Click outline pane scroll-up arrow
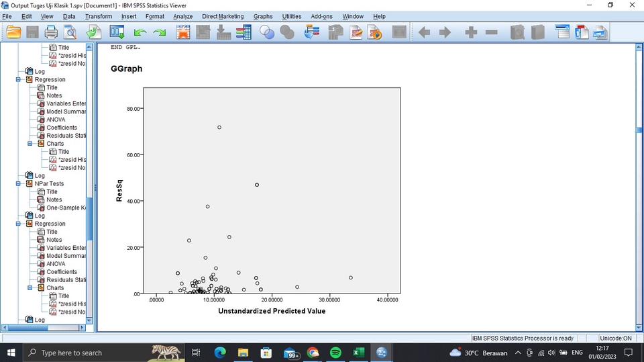Viewport: 644px width, 362px height. [89, 47]
